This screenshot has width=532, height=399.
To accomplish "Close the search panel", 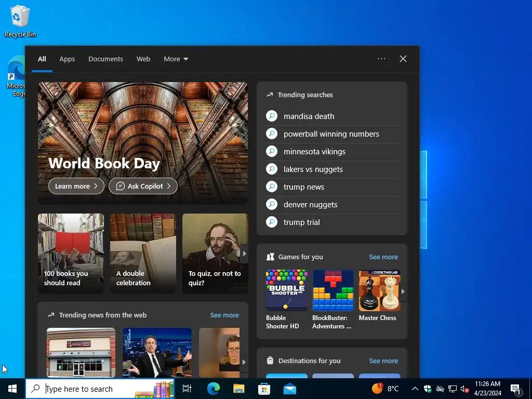I will (x=403, y=59).
